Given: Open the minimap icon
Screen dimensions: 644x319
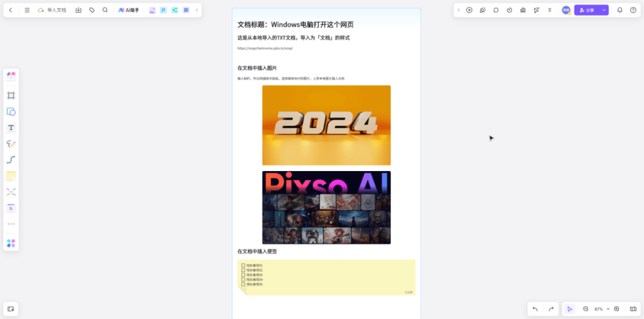Looking at the screenshot, I should click(633, 309).
